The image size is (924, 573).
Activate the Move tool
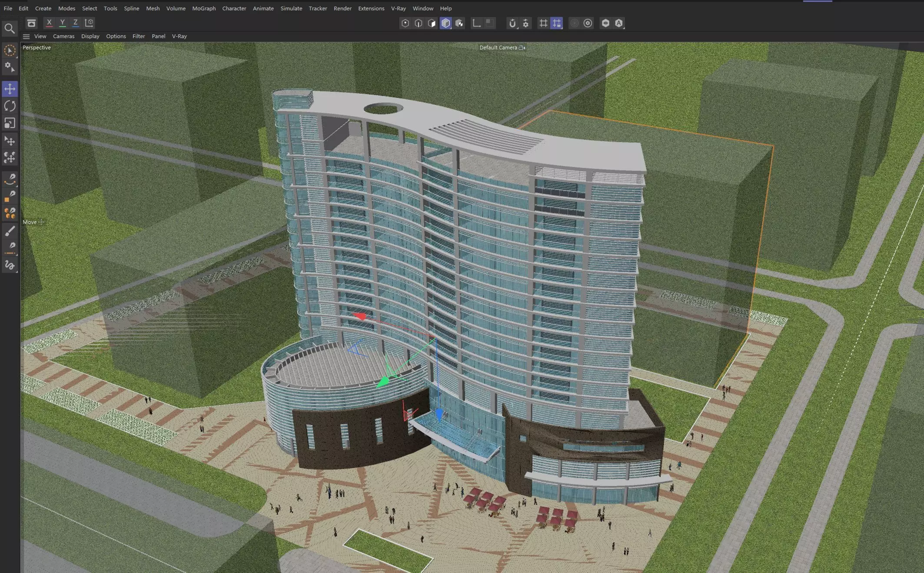10,89
